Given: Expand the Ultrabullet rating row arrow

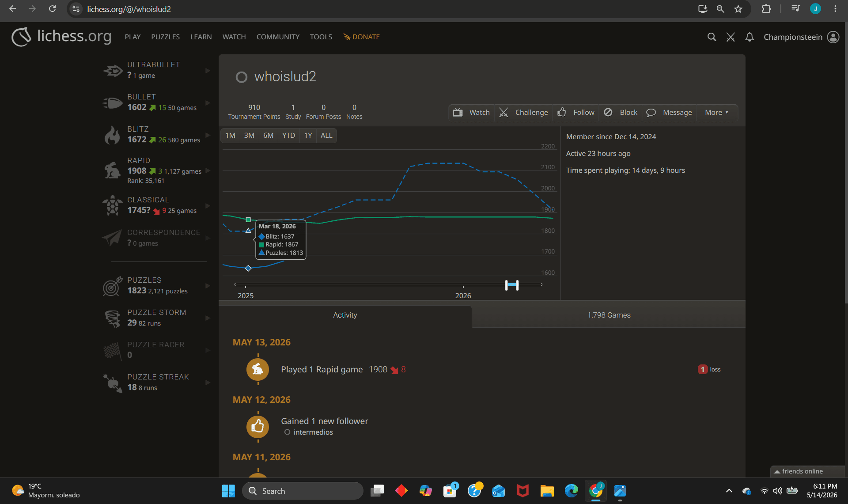Looking at the screenshot, I should [x=208, y=71].
